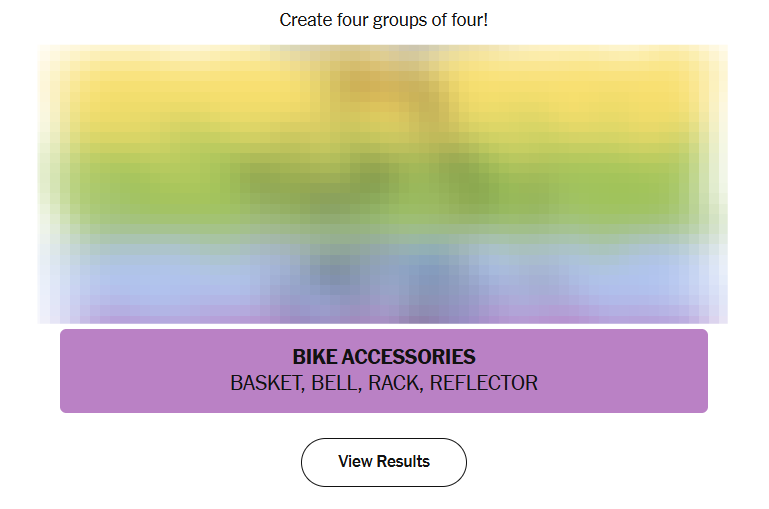Image resolution: width=769 pixels, height=509 pixels.
Task: Click the word 'four!' ending the instruction
Action: pos(467,20)
